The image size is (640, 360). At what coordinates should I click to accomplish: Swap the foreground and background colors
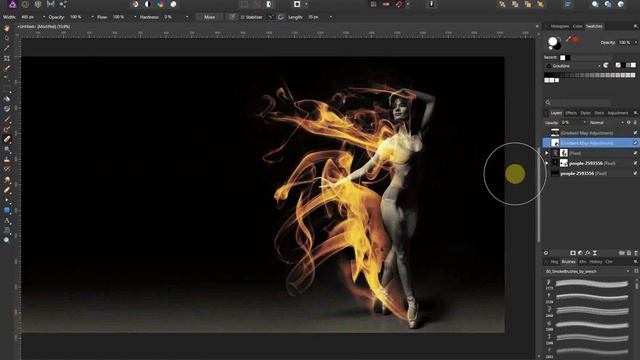click(559, 38)
